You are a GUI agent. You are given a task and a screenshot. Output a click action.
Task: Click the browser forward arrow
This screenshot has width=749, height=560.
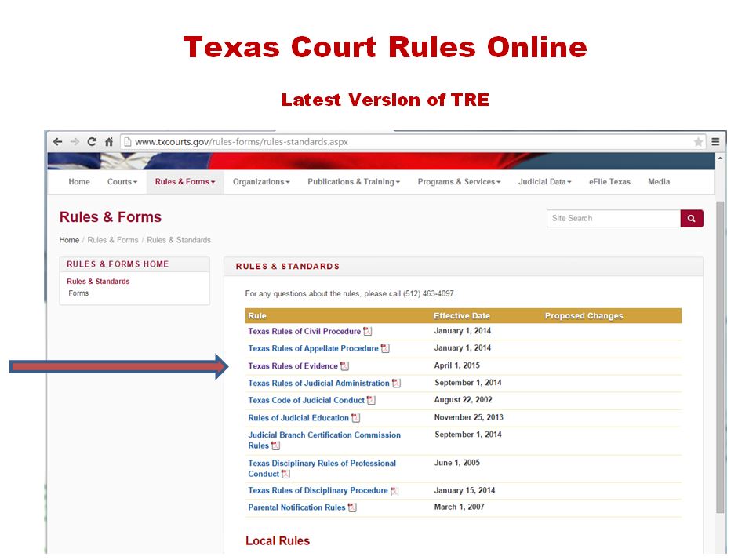coord(75,142)
